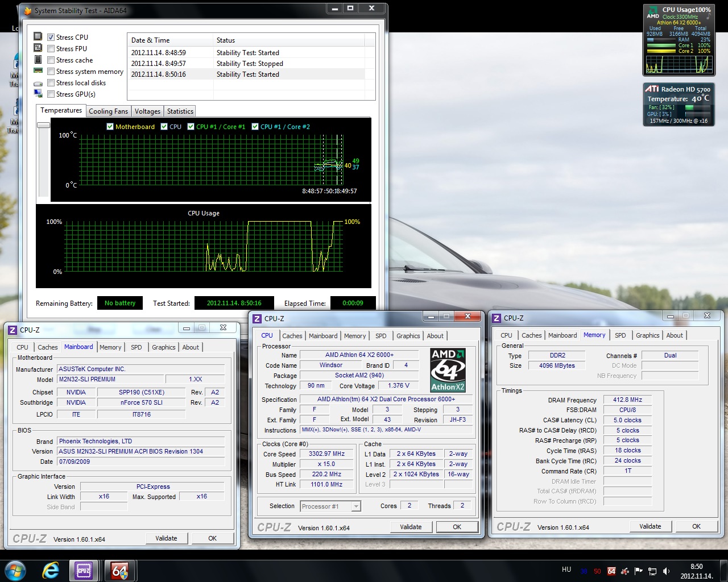Image resolution: width=728 pixels, height=582 pixels.
Task: Open the Action Center flag tray icon
Action: [x=639, y=571]
